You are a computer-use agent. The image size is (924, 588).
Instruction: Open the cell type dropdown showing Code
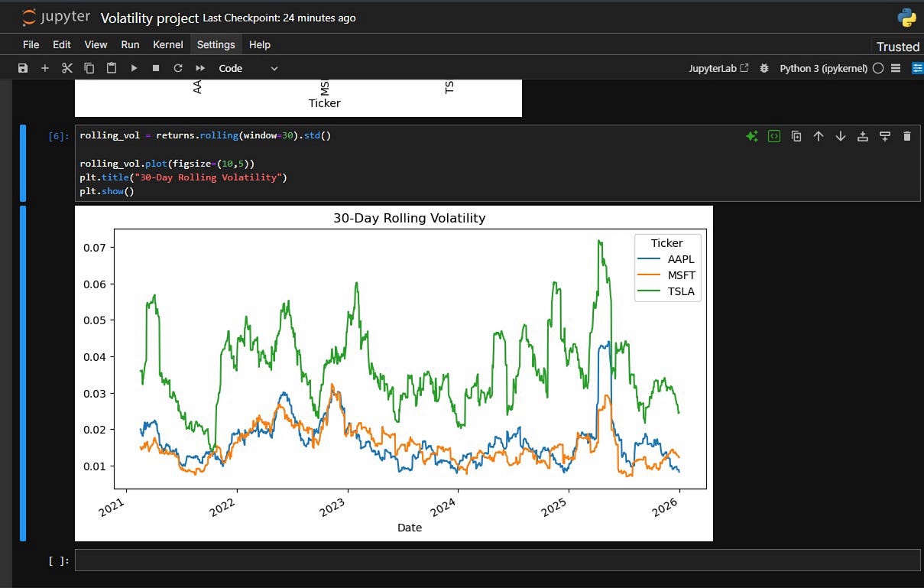pos(248,68)
